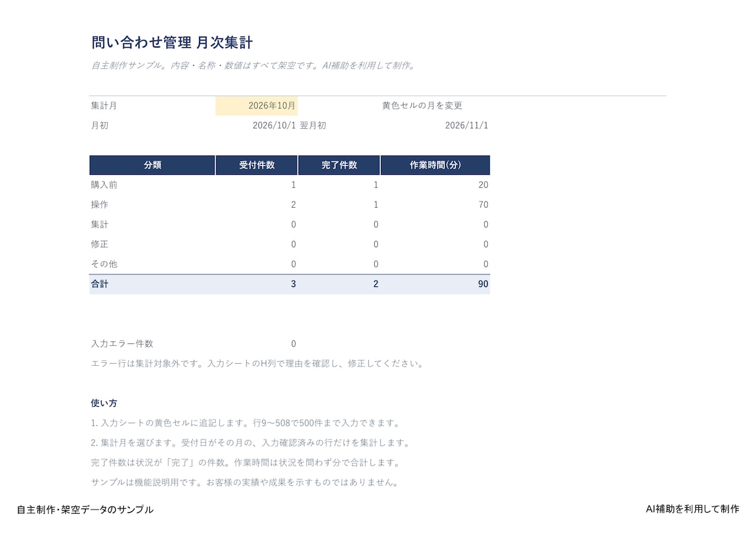The height and width of the screenshot is (535, 756).
Task: Select the yellow 2026年10月 month cell
Action: 257,106
